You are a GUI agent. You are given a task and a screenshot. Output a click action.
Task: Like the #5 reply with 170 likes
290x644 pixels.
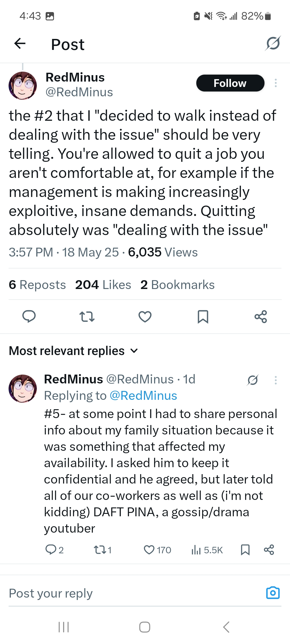[x=149, y=550]
